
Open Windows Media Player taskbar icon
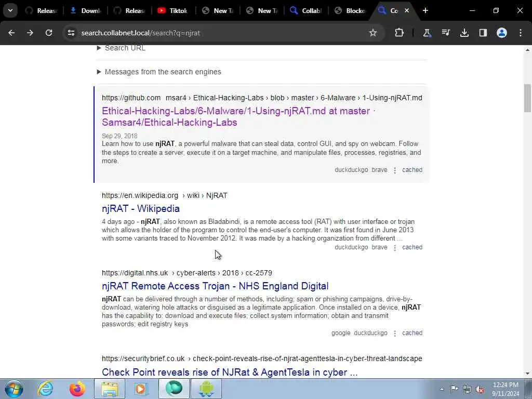[140, 389]
